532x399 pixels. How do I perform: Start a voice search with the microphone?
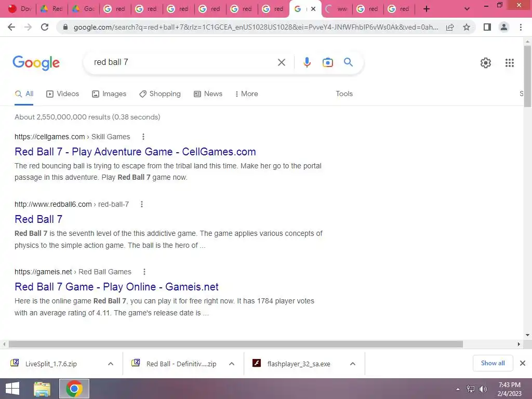tap(307, 62)
